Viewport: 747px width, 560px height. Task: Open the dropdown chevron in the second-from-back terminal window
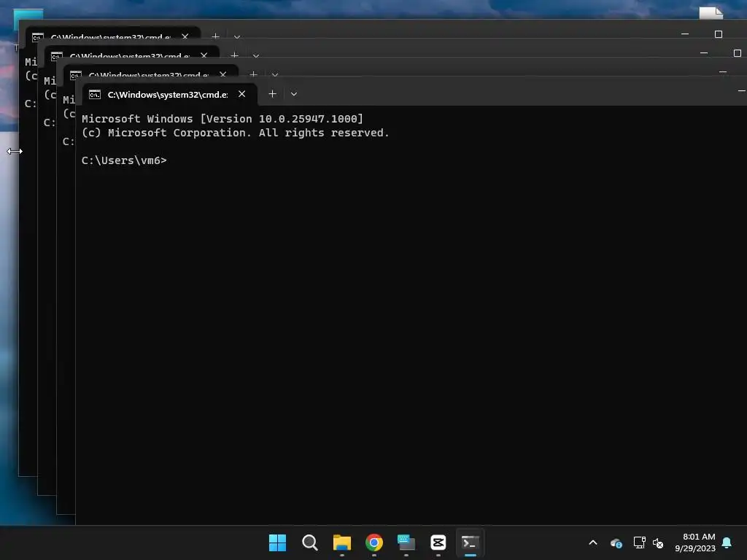pos(256,55)
